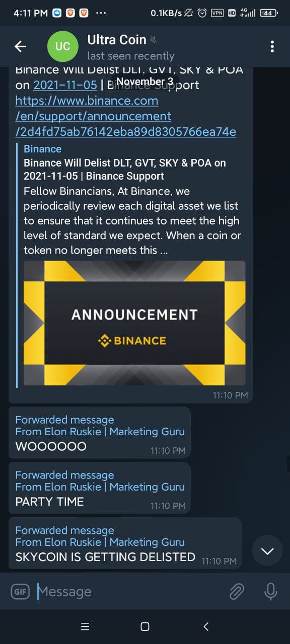This screenshot has width=290, height=644.
Task: Tap the Android recent apps menu icon
Action: pos(85,626)
